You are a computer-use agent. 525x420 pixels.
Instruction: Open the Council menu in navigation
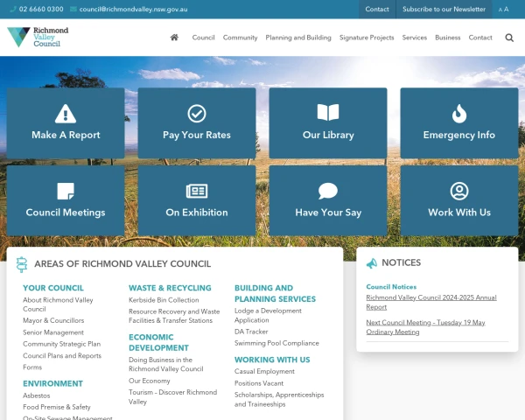click(x=203, y=38)
